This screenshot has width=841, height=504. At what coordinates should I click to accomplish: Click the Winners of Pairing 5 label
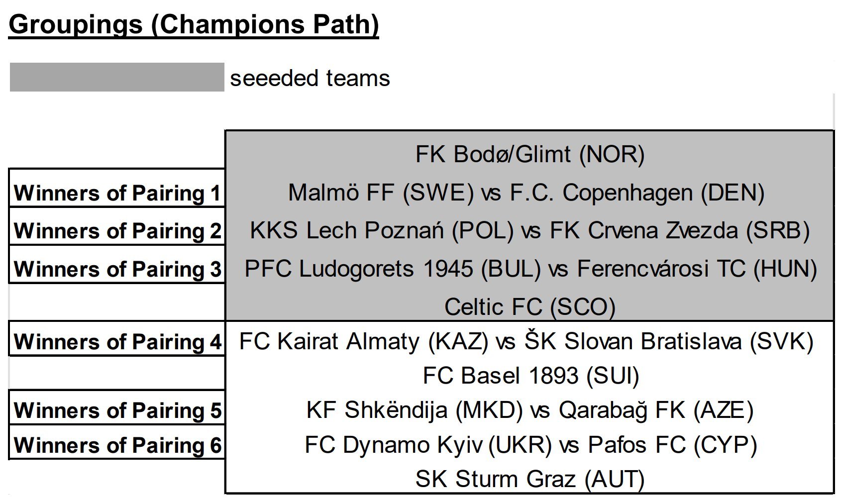tap(117, 410)
